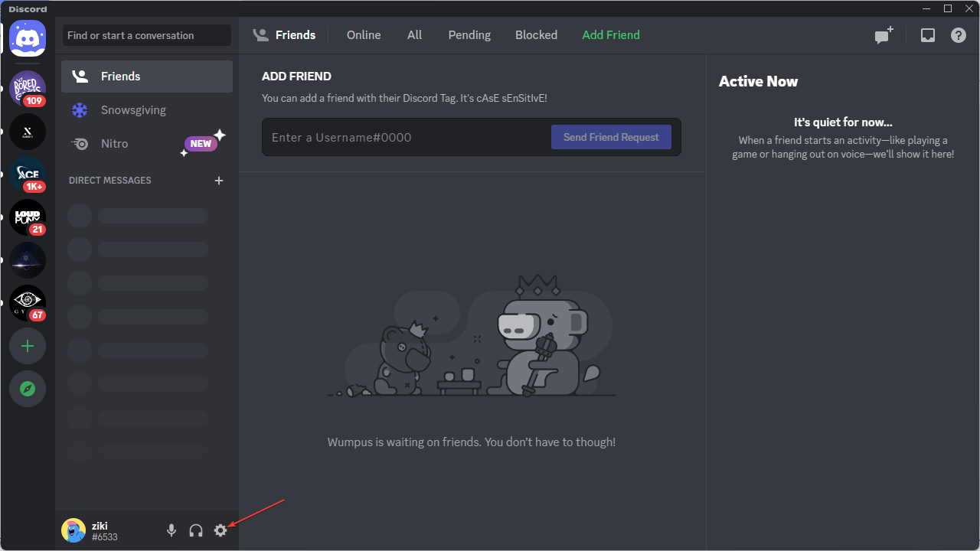Focus the Enter a Username#0000 field

coord(407,138)
